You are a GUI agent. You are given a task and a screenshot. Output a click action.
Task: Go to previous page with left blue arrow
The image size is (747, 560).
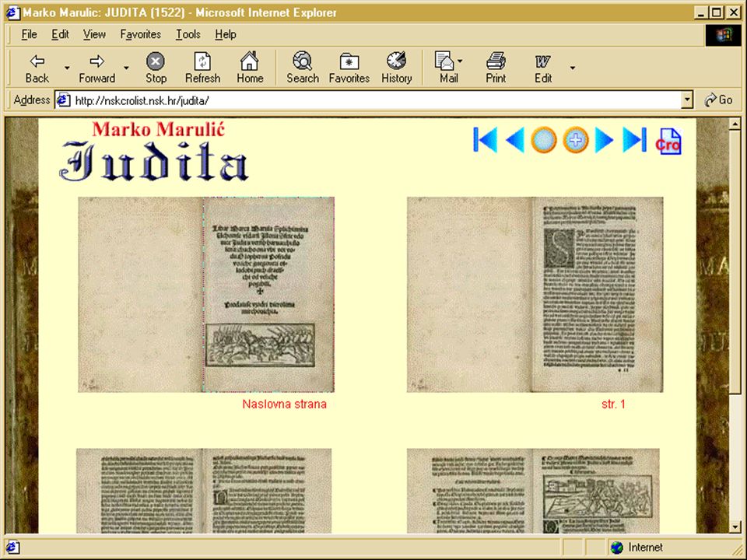click(515, 139)
